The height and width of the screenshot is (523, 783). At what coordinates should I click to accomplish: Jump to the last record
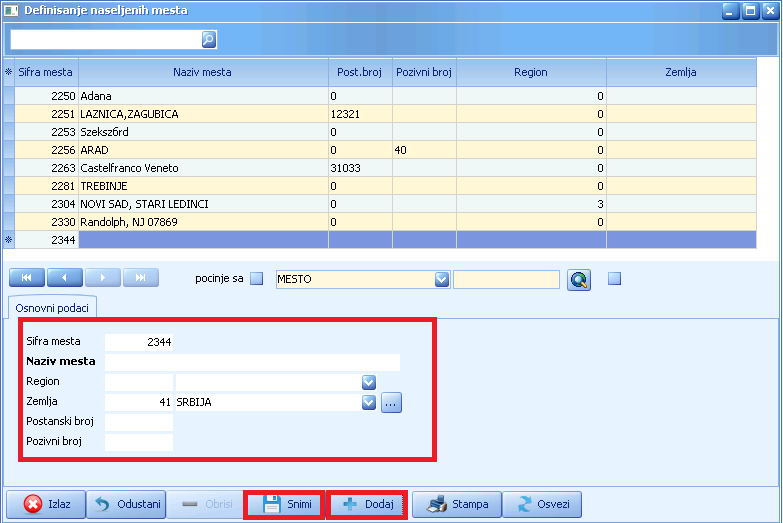[141, 278]
